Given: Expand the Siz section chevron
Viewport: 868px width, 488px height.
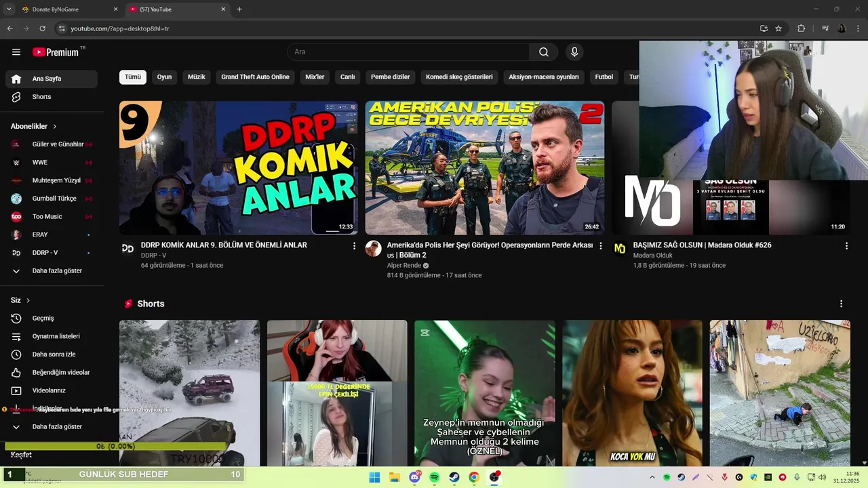Looking at the screenshot, I should [x=28, y=300].
